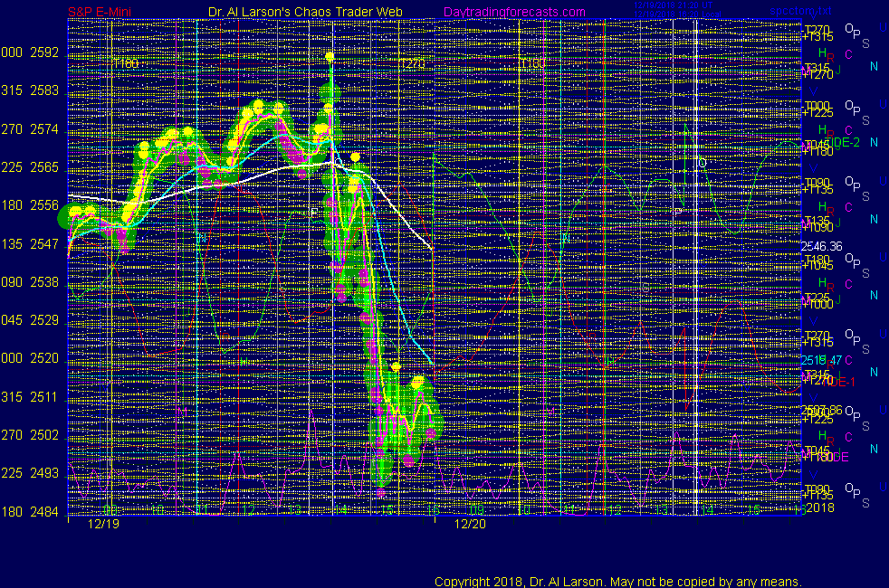Click the white moving average line's start
This screenshot has width=889, height=588.
(x=72, y=195)
